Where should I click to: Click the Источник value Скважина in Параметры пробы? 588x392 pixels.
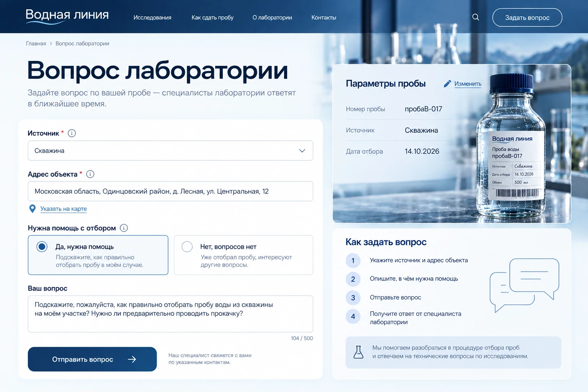(x=421, y=130)
